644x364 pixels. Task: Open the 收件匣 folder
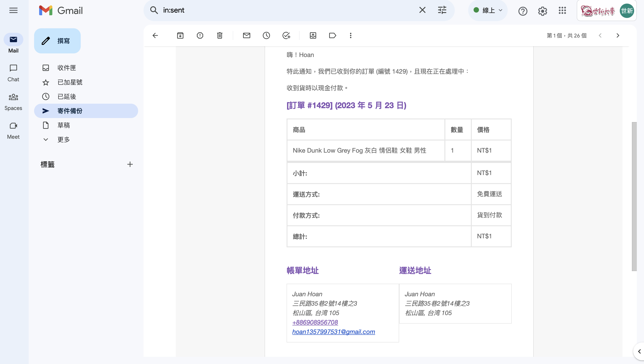[67, 68]
